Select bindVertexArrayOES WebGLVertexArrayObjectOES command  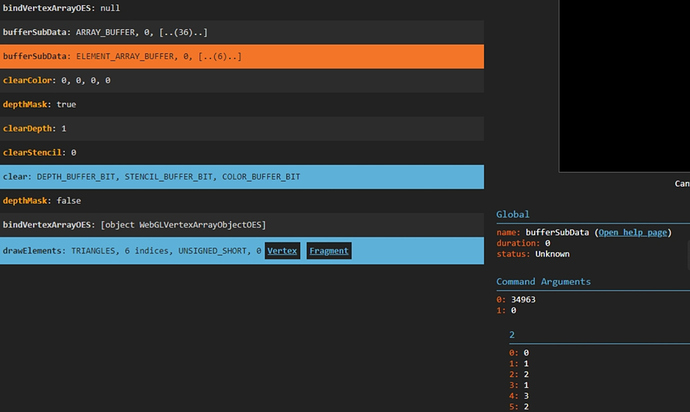pos(135,225)
